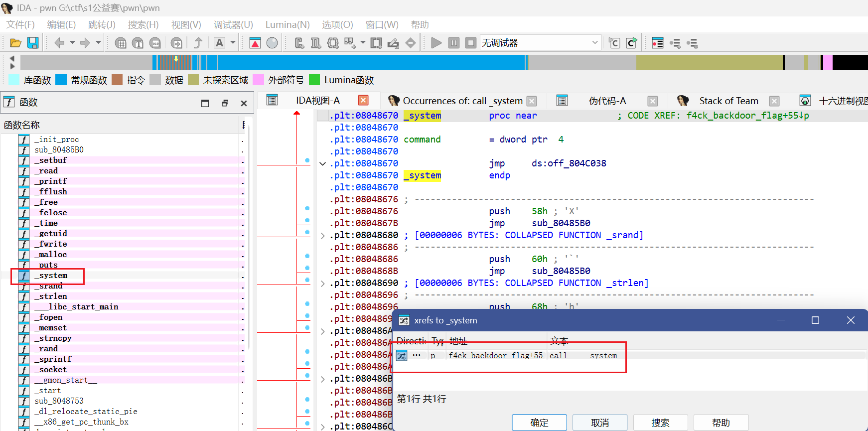Switch to the 伪代码-A tab
This screenshot has height=431, width=868.
pyautogui.click(x=607, y=101)
